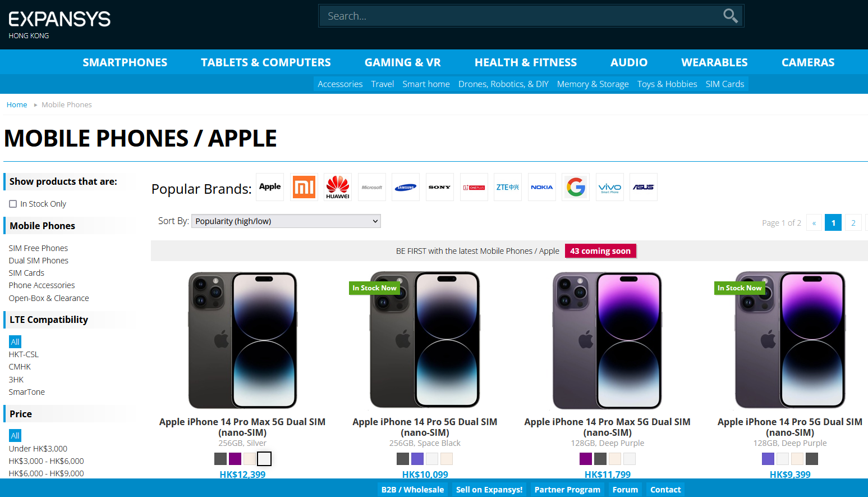
Task: Select the All price filter
Action: click(x=15, y=435)
